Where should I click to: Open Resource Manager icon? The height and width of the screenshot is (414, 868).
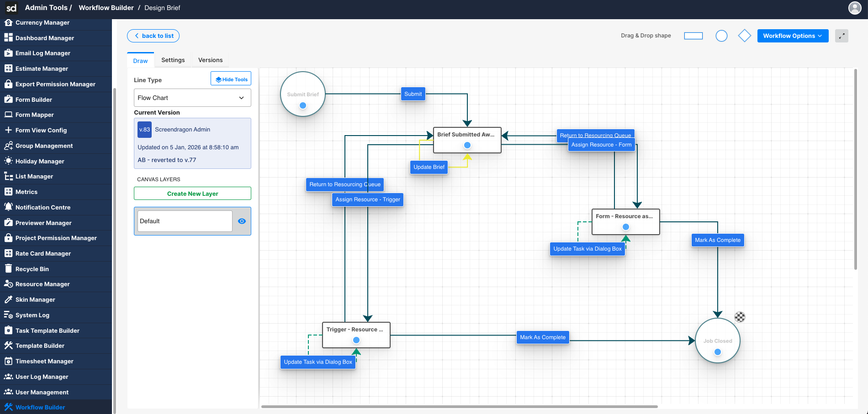8,284
